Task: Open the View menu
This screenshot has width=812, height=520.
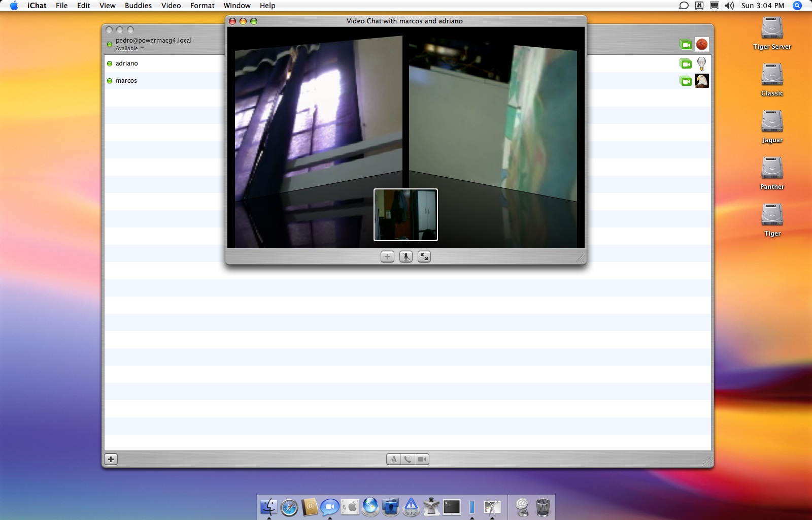Action: pos(108,6)
